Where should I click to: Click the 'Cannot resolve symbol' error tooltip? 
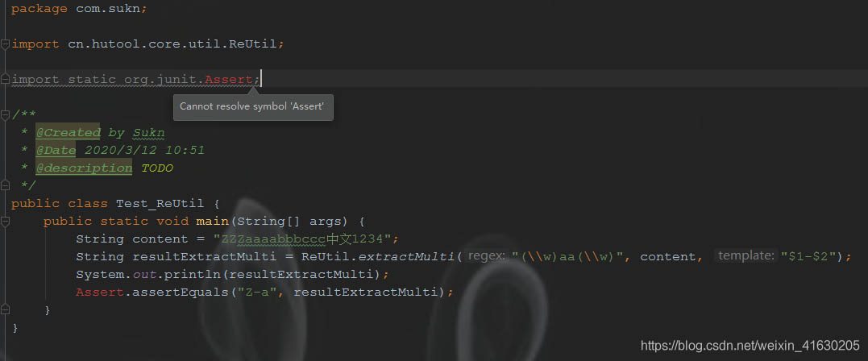253,107
